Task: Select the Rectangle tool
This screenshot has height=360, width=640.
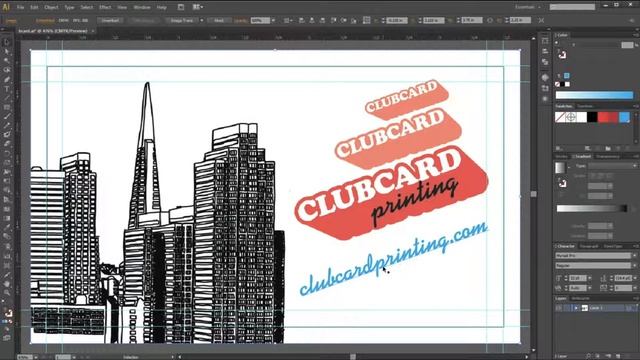Action: pyautogui.click(x=7, y=107)
